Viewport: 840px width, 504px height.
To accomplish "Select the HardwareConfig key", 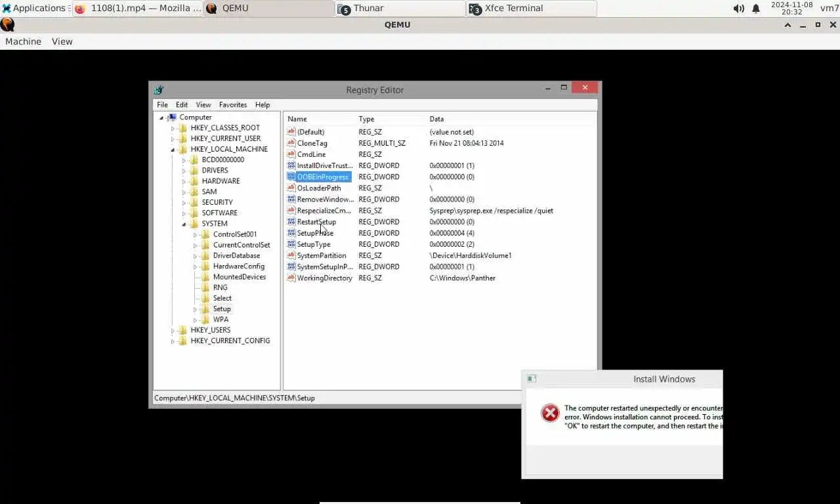I will click(238, 266).
